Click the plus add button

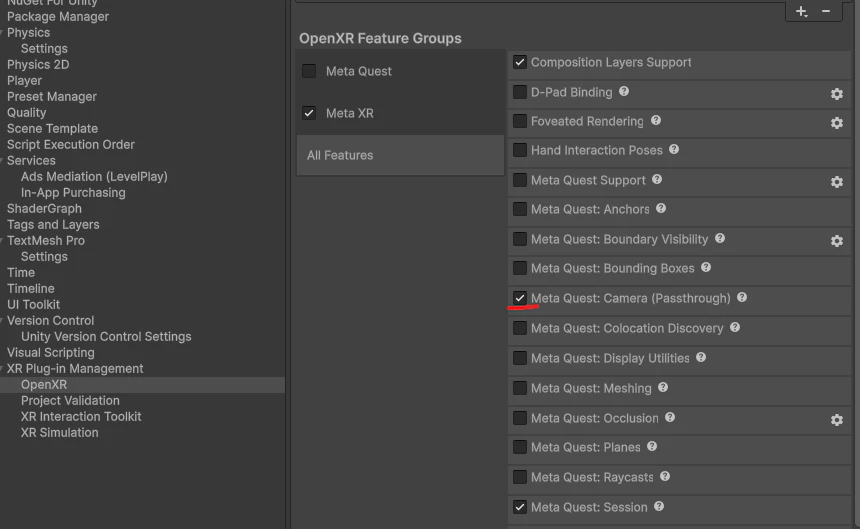click(x=801, y=12)
